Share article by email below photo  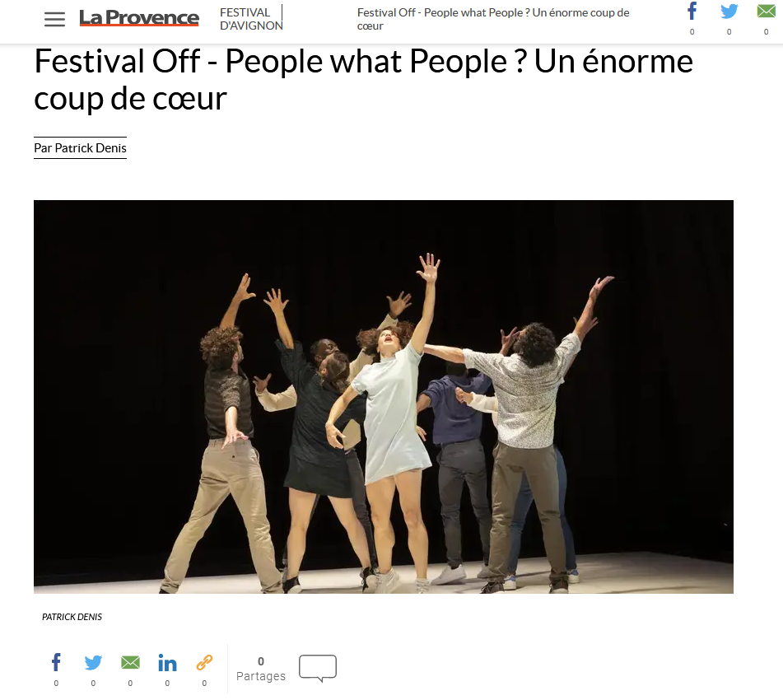(130, 662)
